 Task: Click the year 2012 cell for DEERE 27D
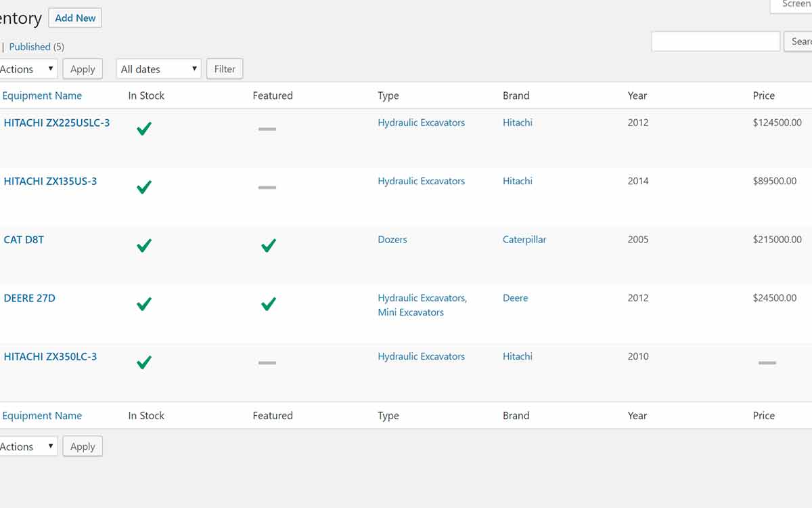click(x=638, y=297)
